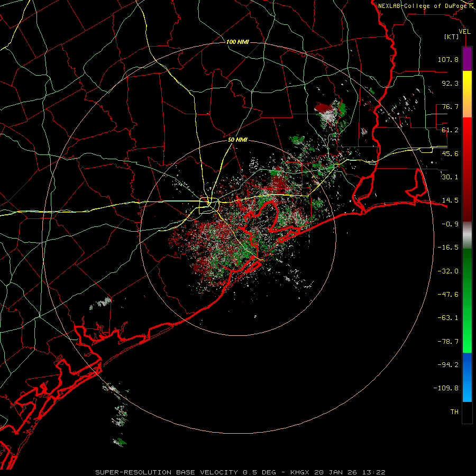The width and height of the screenshot is (476, 476).
Task: Click the -109.8 legend value
Action: [x=446, y=388]
